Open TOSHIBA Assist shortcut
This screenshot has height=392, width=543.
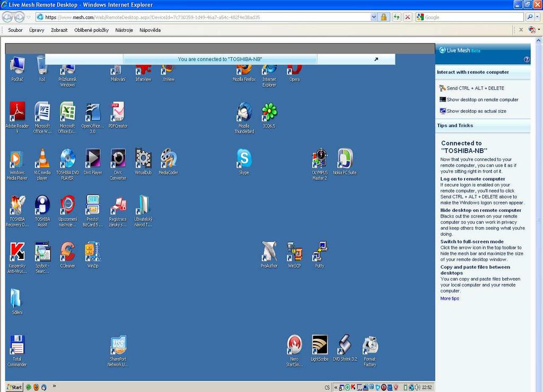point(42,211)
